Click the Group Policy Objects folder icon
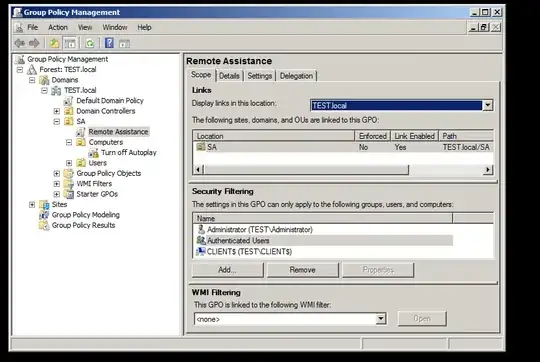The image size is (540, 362). [x=69, y=174]
